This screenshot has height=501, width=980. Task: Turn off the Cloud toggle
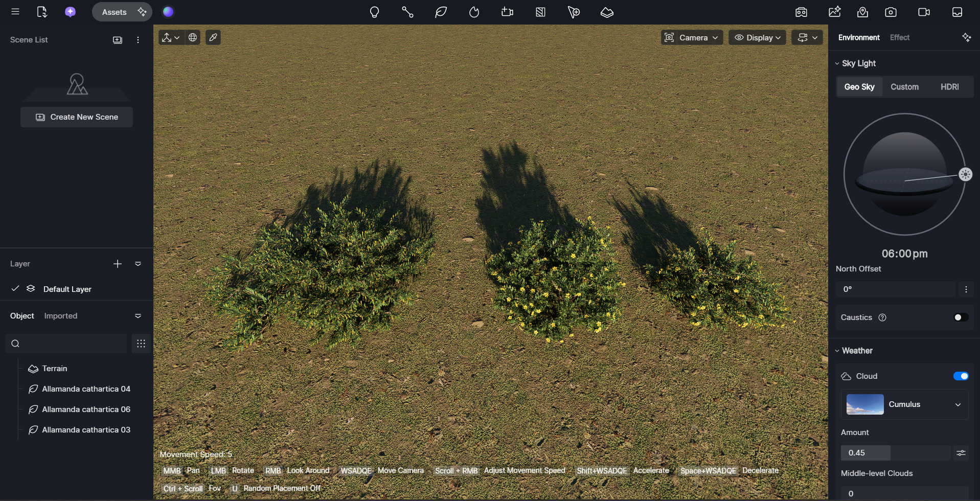961,376
